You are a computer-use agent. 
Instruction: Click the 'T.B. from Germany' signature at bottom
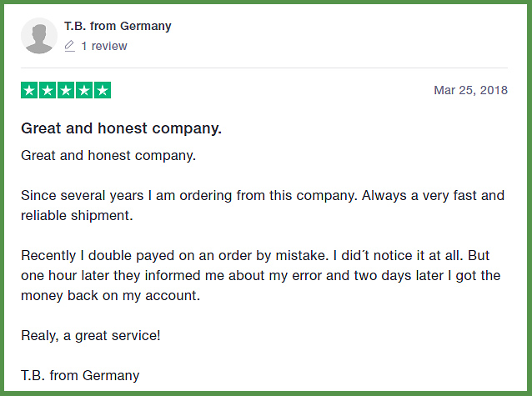click(80, 376)
